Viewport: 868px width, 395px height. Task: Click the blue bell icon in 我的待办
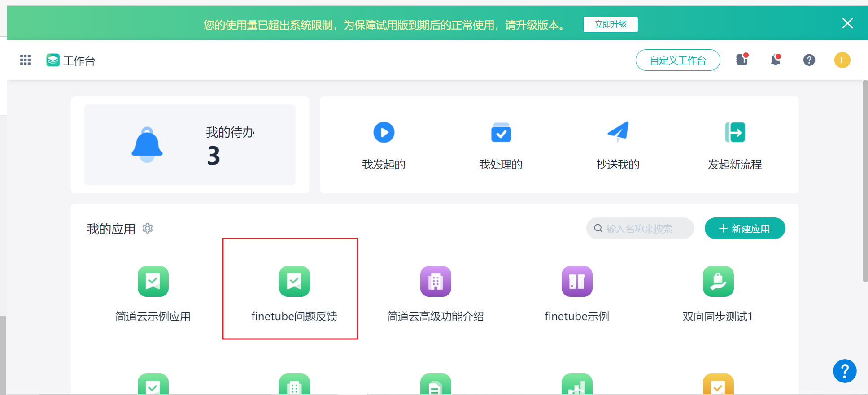pos(147,145)
